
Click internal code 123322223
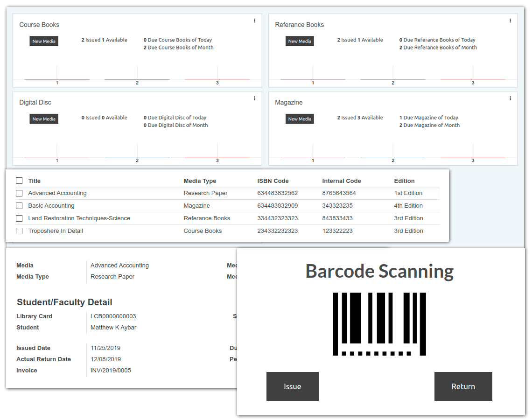tap(337, 231)
